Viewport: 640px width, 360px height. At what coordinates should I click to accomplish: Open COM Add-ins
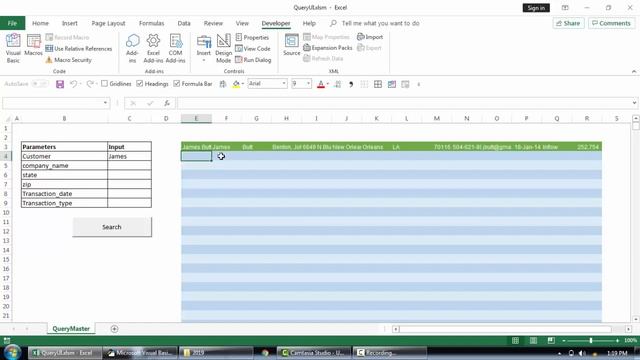176,48
